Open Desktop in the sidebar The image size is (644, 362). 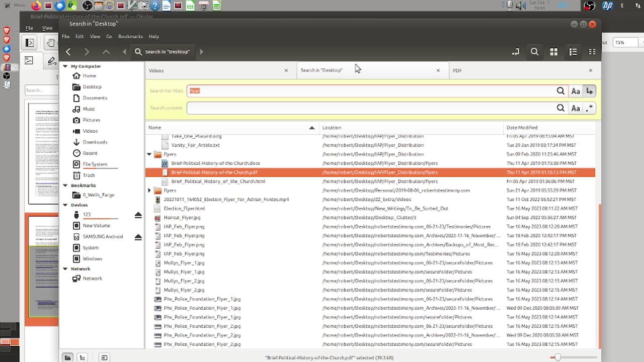(92, 87)
